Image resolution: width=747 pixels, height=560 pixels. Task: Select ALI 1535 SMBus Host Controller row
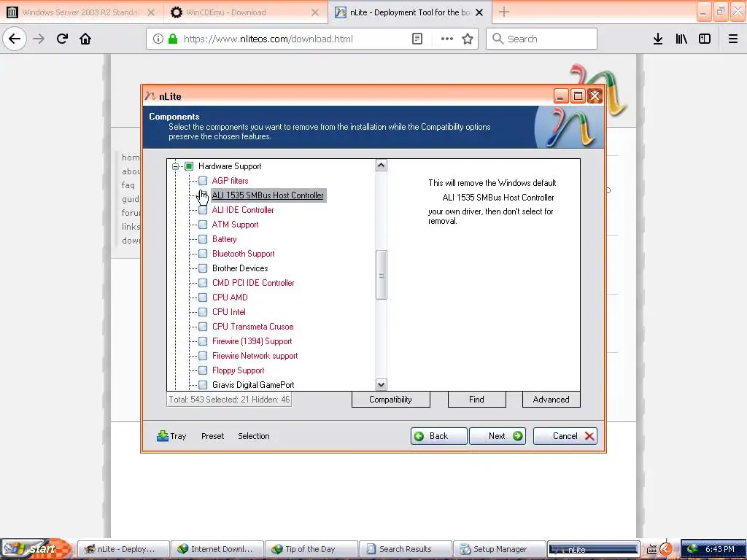pos(268,195)
